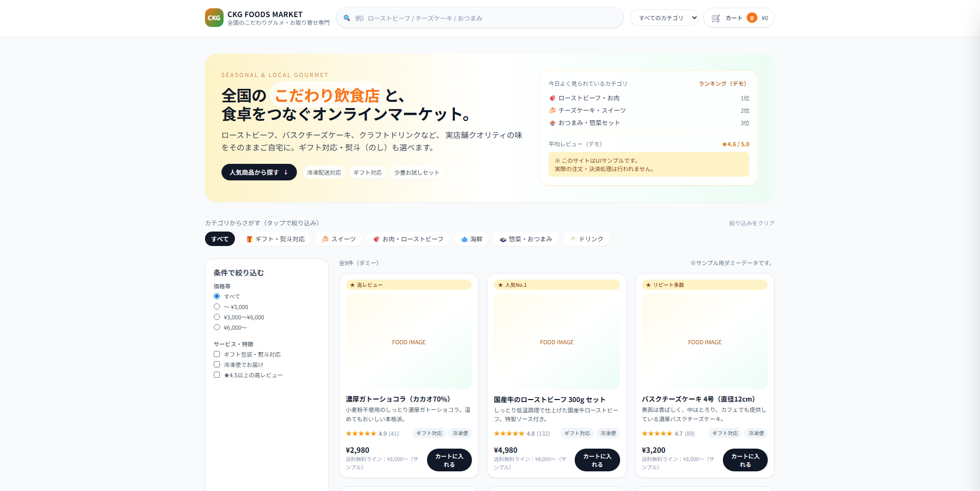Open the すべてのカテゴリ dropdown

click(x=664, y=17)
